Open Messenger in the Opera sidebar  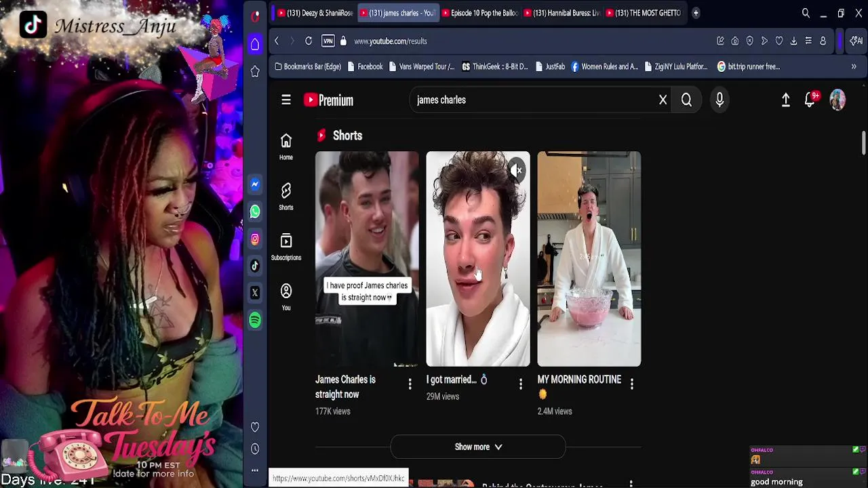[x=255, y=184]
